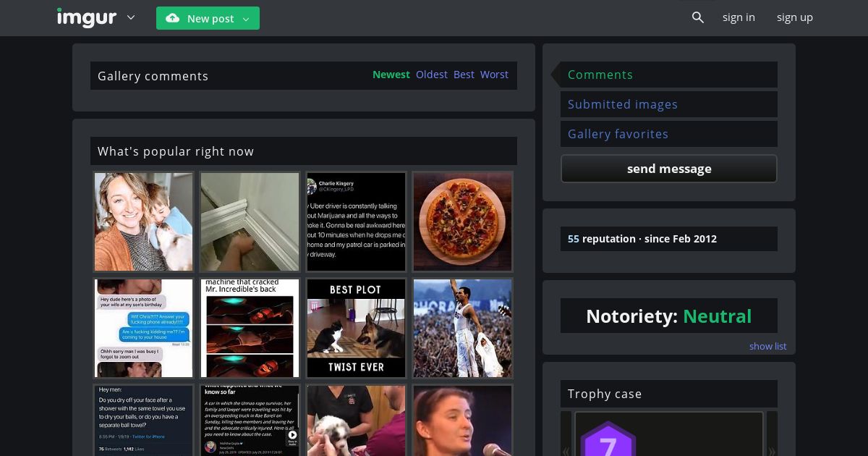This screenshot has height=456, width=868.
Task: Open the news article video thumbnail
Action: [x=250, y=420]
